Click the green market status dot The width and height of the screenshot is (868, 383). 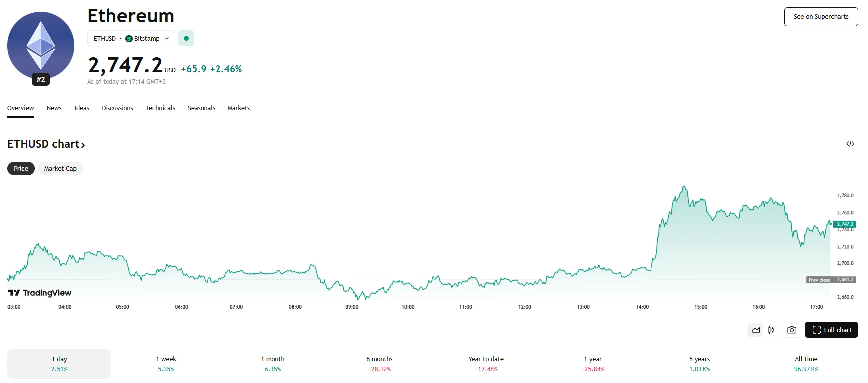coord(186,38)
